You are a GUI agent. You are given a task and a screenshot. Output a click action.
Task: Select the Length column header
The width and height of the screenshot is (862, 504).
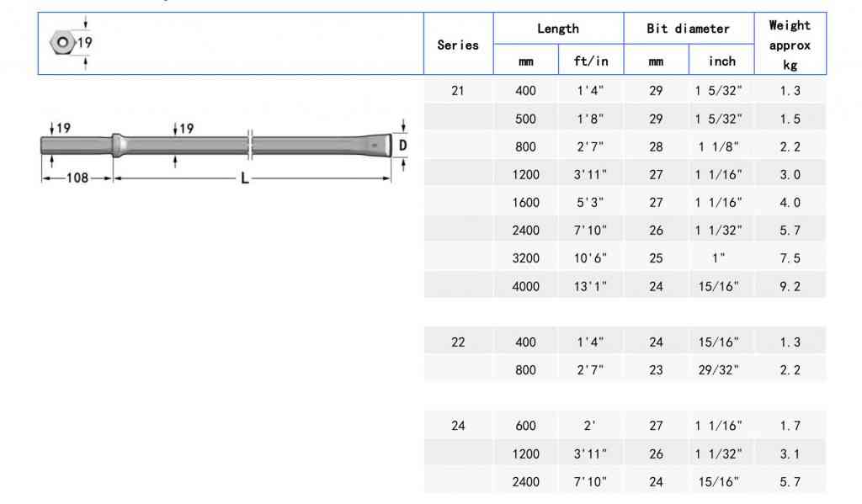(558, 29)
